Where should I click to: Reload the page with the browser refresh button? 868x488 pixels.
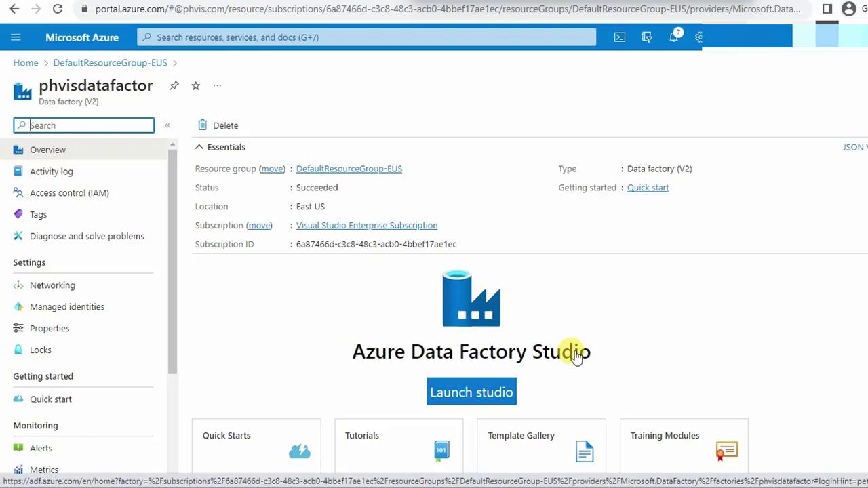[x=58, y=9]
